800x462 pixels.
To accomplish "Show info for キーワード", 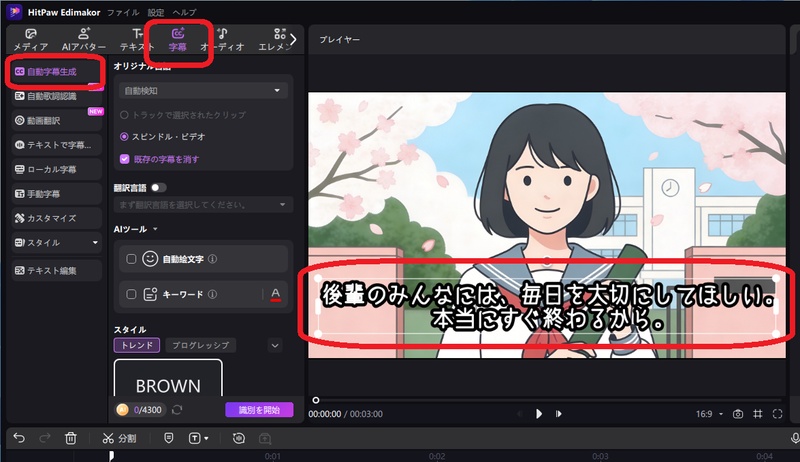I will coord(213,294).
